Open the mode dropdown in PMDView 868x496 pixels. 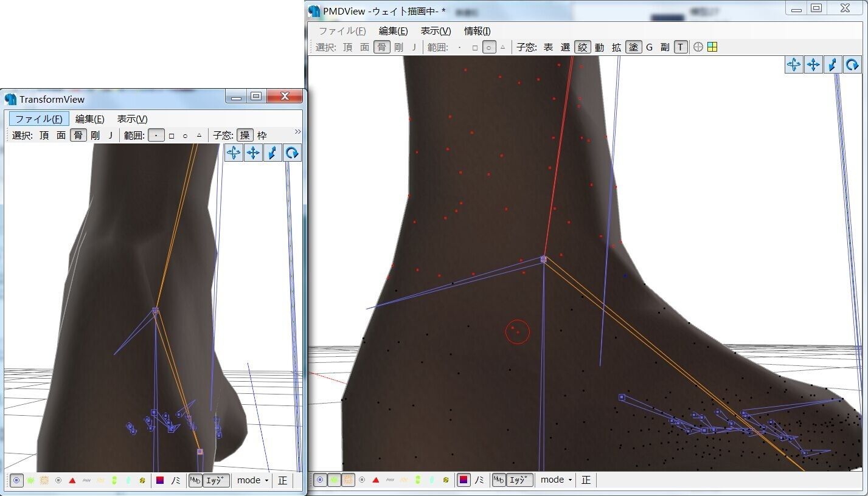click(x=556, y=480)
